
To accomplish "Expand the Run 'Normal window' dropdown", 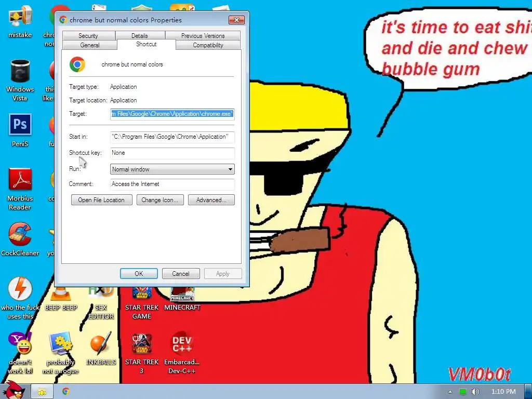I will (x=172, y=169).
